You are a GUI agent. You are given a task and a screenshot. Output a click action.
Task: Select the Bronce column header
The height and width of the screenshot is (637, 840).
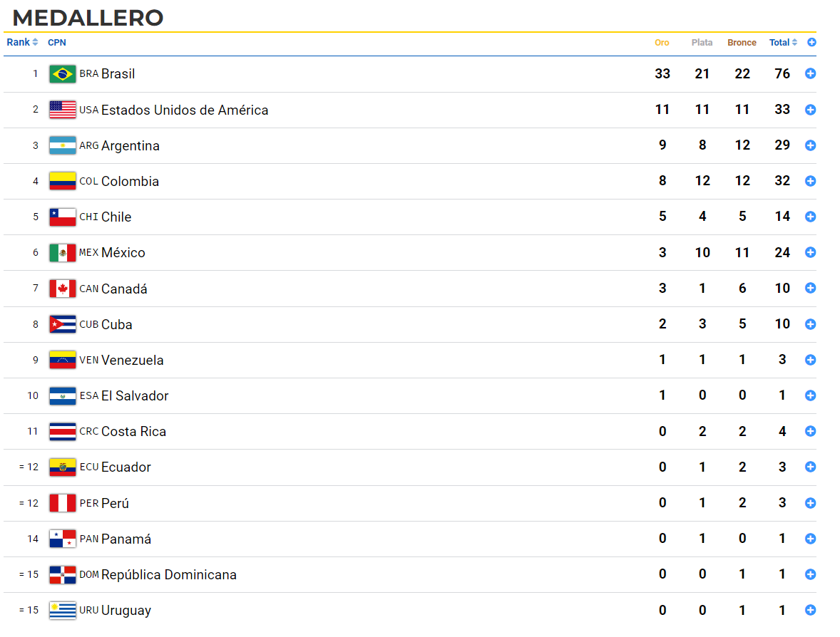click(x=742, y=43)
